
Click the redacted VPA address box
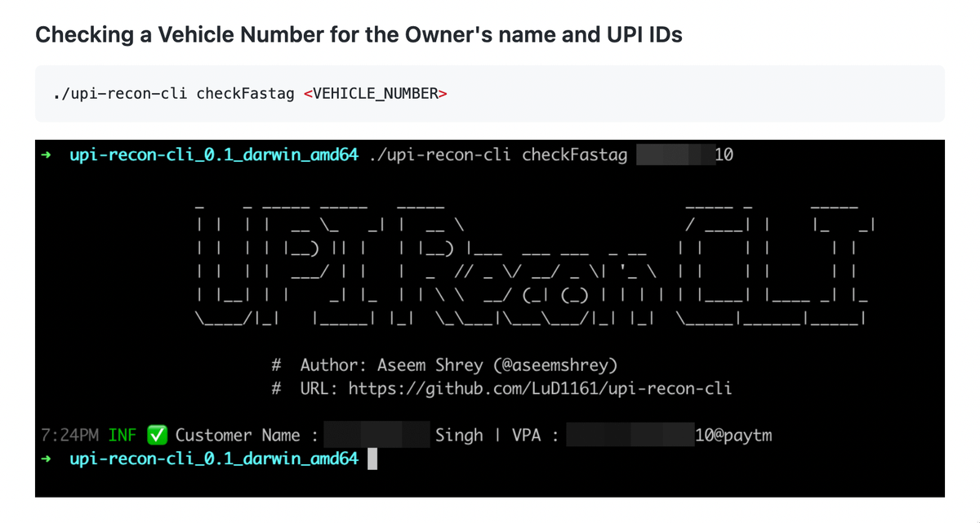(628, 436)
